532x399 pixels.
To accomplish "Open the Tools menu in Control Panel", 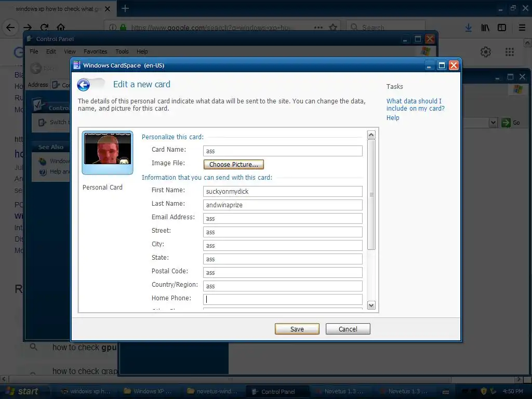I will [122, 51].
